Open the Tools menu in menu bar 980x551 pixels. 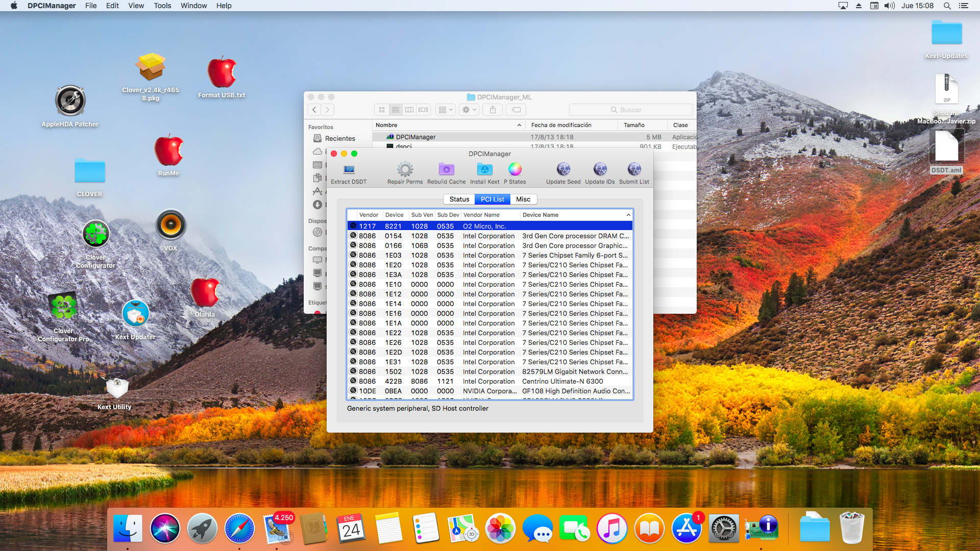pyautogui.click(x=162, y=6)
